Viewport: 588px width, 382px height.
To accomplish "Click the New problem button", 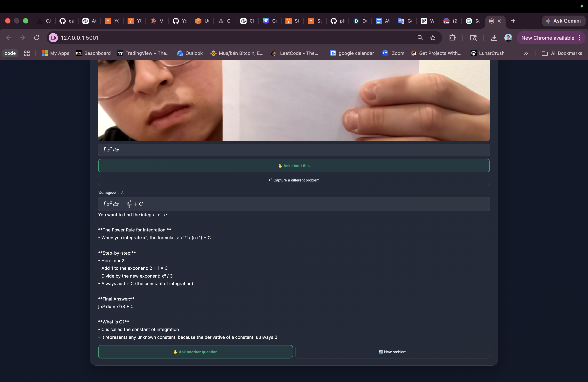I will coord(392,352).
